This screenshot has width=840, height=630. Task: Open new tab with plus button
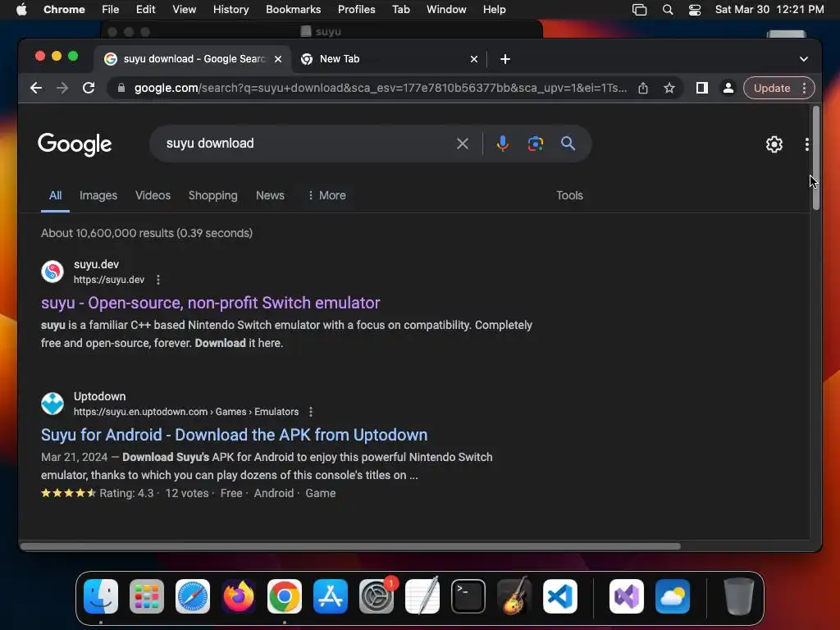505,59
